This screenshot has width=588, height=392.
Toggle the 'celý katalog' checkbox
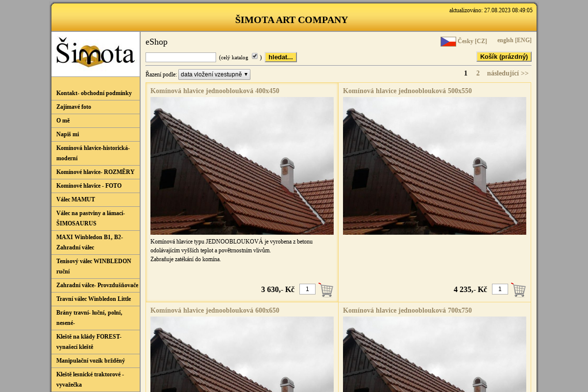(255, 56)
